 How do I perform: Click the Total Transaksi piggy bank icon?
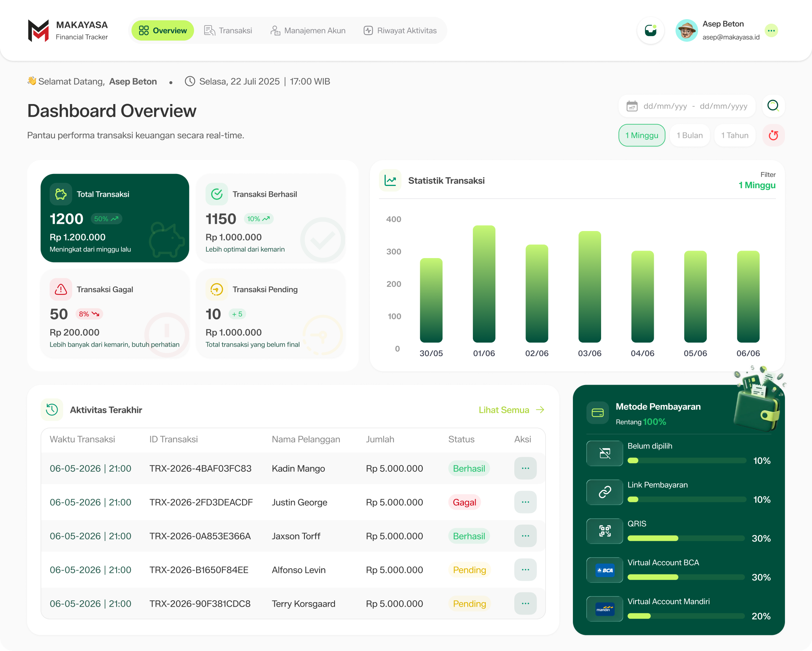click(x=61, y=194)
